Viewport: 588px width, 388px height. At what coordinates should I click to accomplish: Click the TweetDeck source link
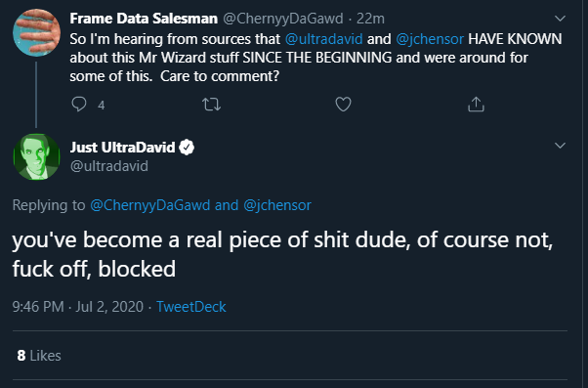[191, 307]
